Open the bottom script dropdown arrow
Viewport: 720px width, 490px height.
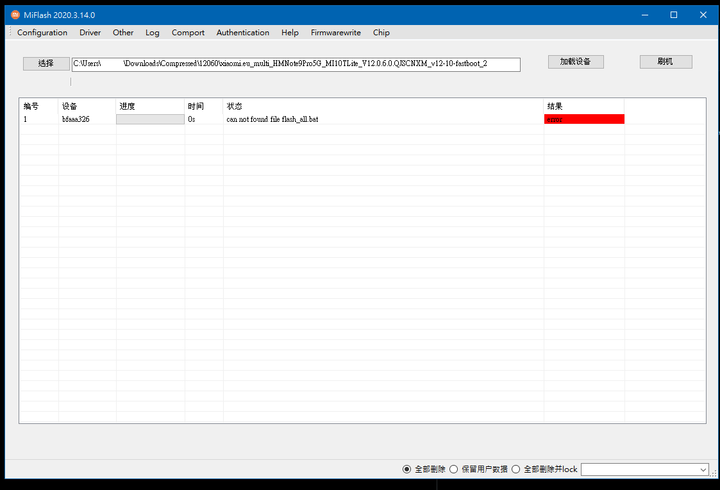703,469
